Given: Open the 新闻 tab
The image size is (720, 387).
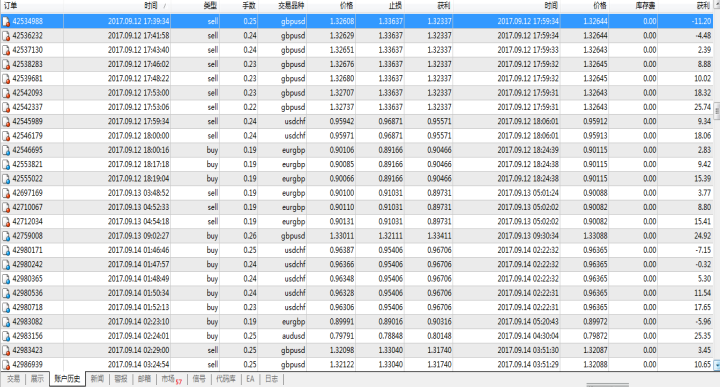Looking at the screenshot, I should (x=97, y=379).
